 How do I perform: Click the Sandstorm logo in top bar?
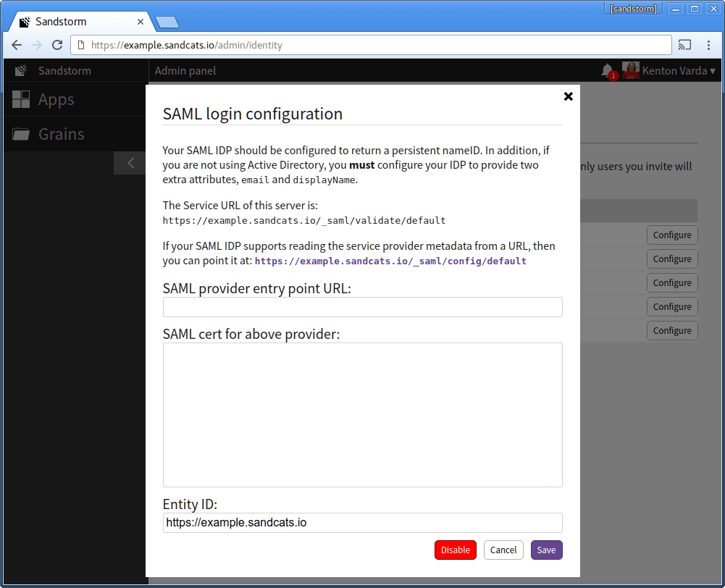coord(21,71)
